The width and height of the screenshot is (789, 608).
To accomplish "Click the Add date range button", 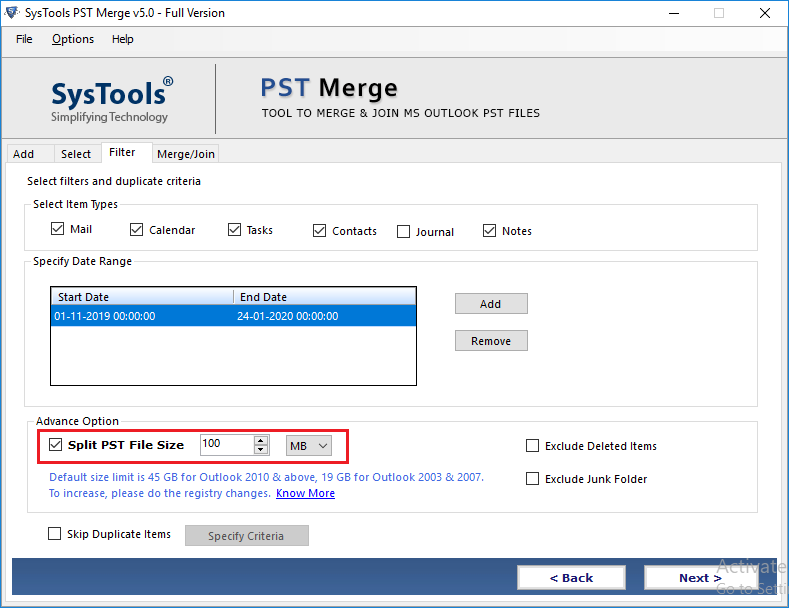I will (491, 303).
